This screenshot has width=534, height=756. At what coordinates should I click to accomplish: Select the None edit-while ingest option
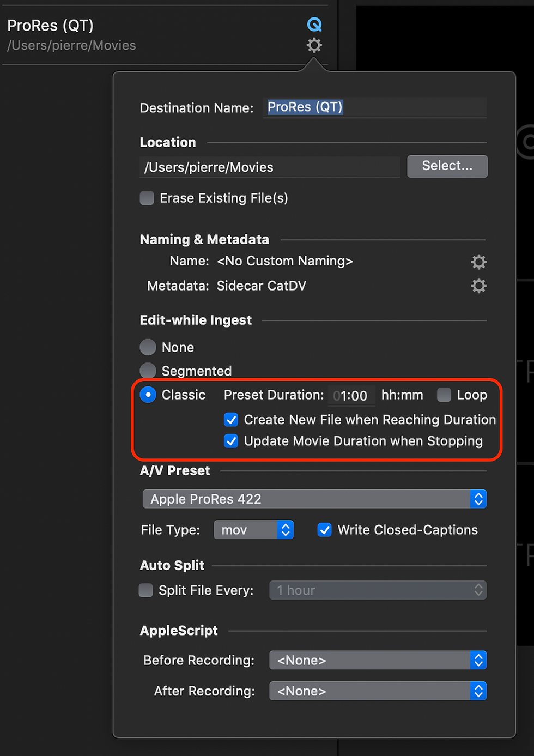point(148,347)
